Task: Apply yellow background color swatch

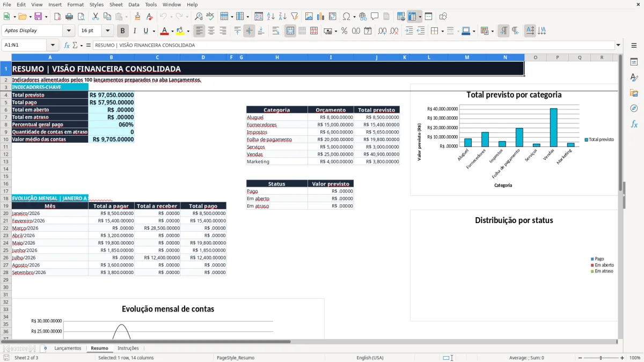Action: [180, 31]
